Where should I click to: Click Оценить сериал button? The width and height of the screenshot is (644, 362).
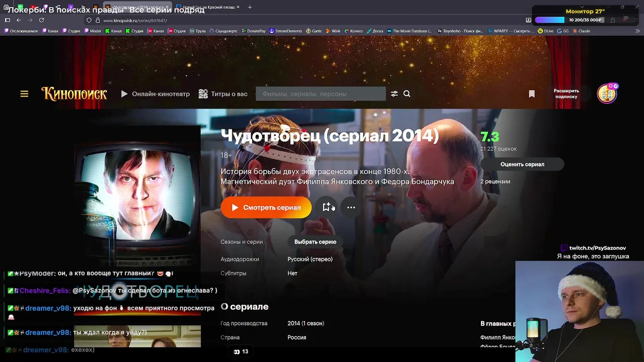click(x=522, y=164)
